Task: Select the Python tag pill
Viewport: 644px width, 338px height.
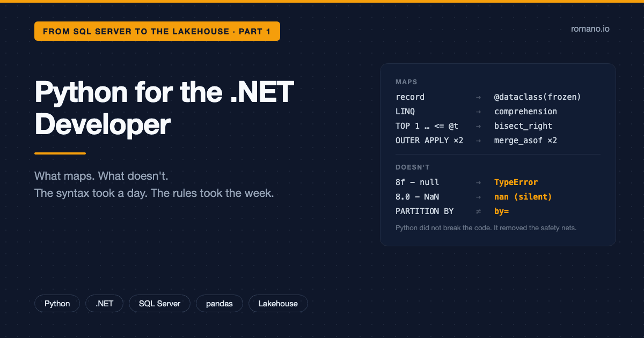Action: (57, 304)
